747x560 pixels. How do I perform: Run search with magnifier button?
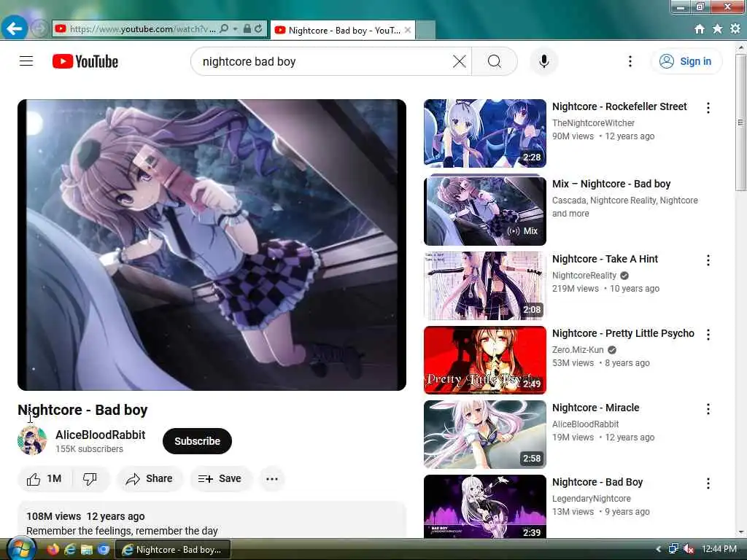click(x=494, y=61)
